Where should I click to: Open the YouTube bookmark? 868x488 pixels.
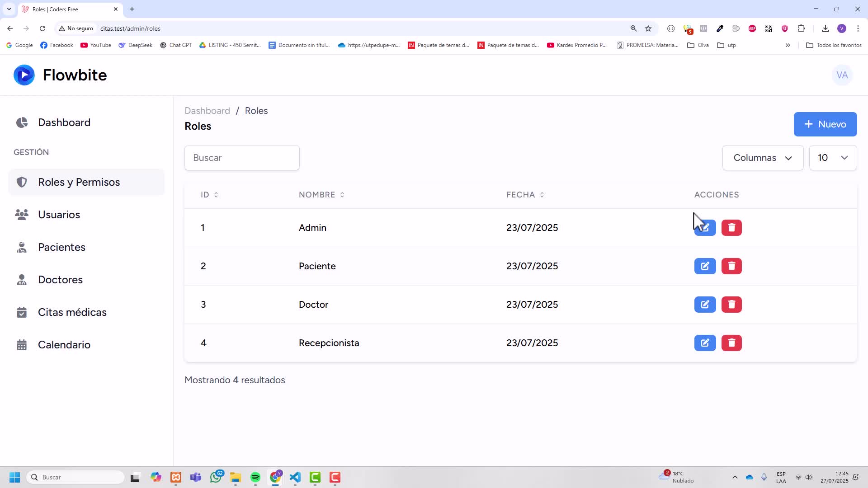96,45
